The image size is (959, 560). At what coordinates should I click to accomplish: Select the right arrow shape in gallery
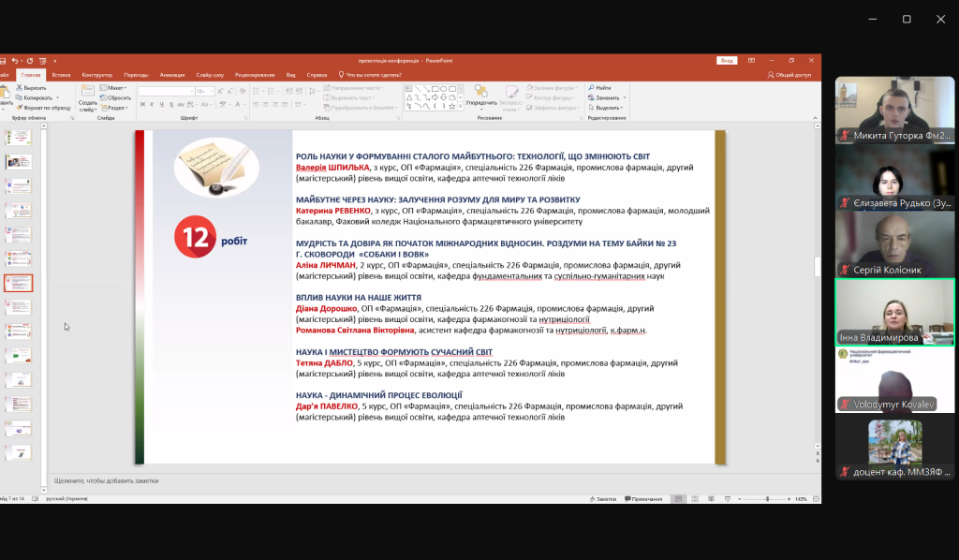(435, 97)
